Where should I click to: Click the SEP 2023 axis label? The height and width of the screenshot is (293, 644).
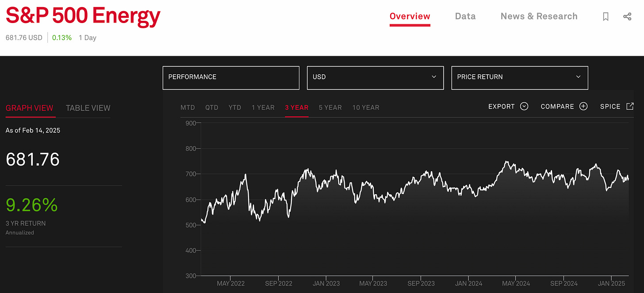pyautogui.click(x=421, y=283)
